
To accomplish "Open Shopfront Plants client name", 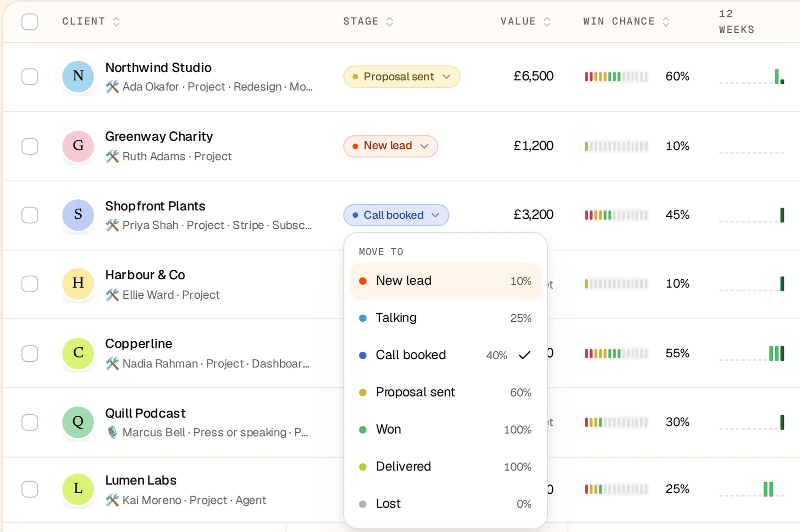I will pyautogui.click(x=155, y=206).
